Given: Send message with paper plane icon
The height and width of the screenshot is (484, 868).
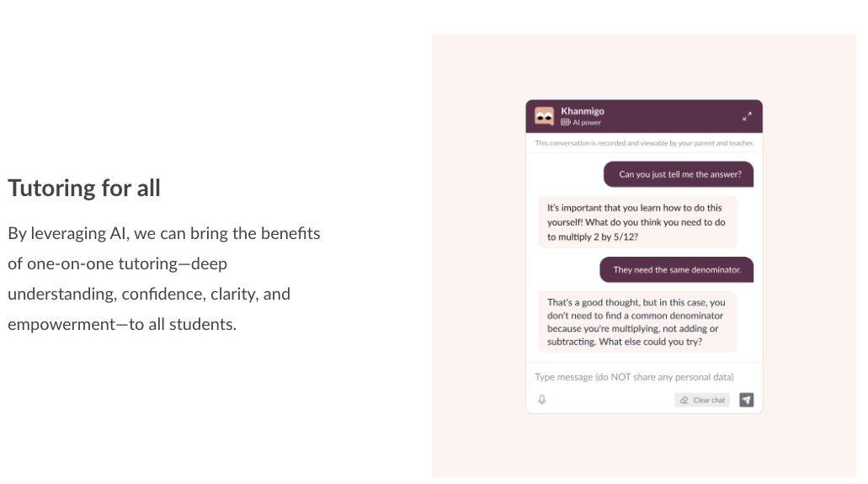Looking at the screenshot, I should point(746,400).
